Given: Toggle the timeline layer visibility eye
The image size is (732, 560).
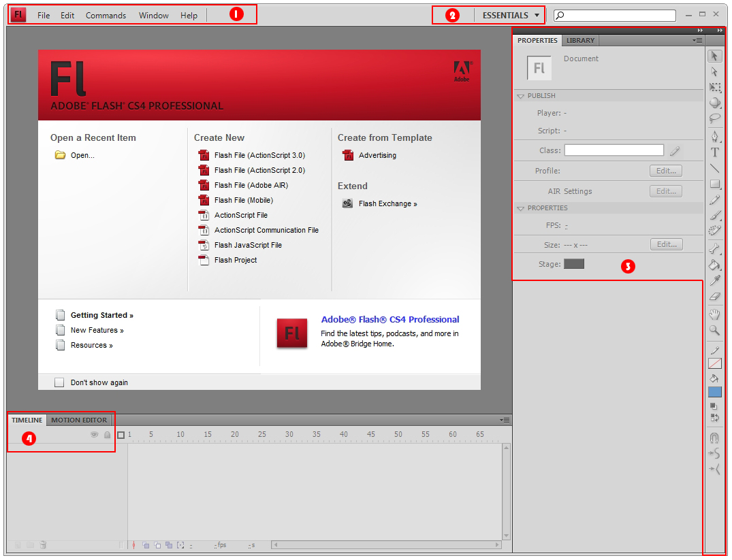Looking at the screenshot, I should point(94,434).
